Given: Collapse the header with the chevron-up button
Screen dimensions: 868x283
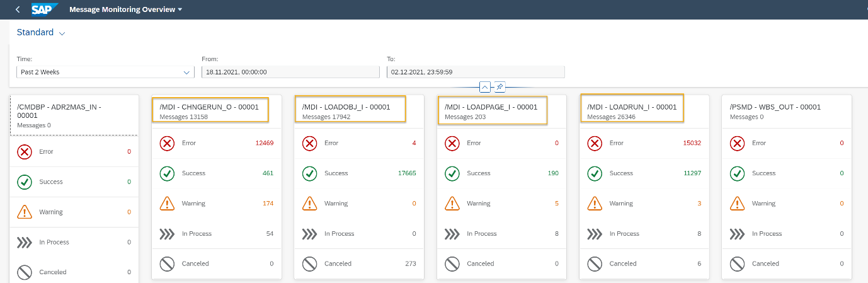Looking at the screenshot, I should point(485,87).
